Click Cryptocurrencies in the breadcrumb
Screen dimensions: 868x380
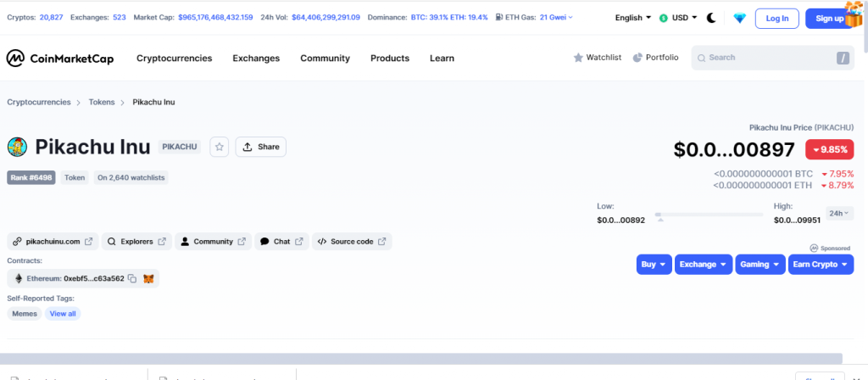[39, 102]
